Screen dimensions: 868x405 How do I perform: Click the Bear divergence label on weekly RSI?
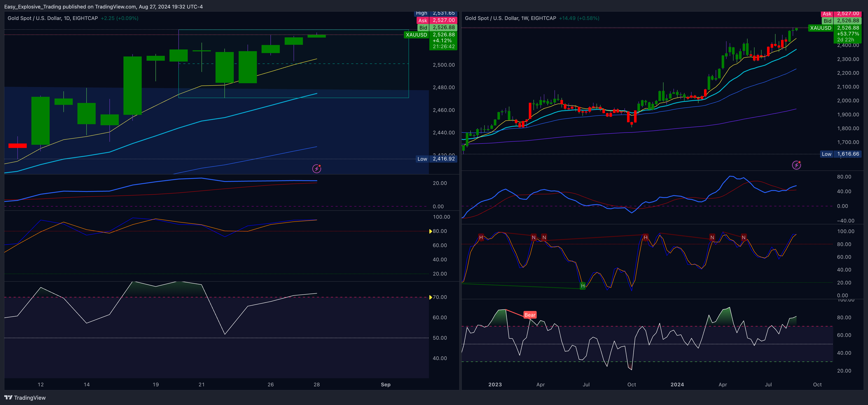point(530,315)
